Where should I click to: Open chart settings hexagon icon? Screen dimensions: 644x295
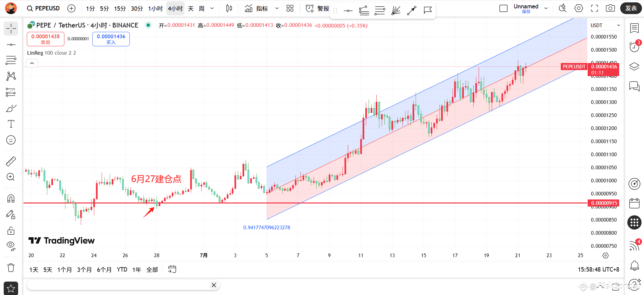(x=579, y=8)
